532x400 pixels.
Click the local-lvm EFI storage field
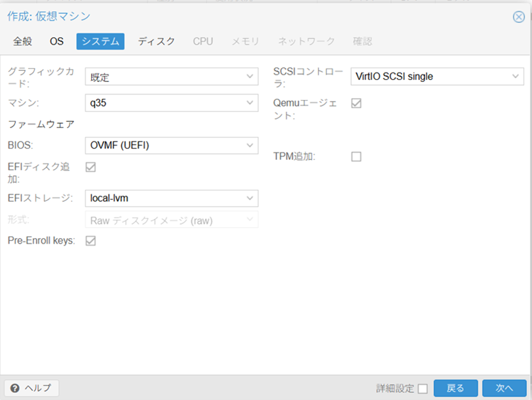[172, 198]
